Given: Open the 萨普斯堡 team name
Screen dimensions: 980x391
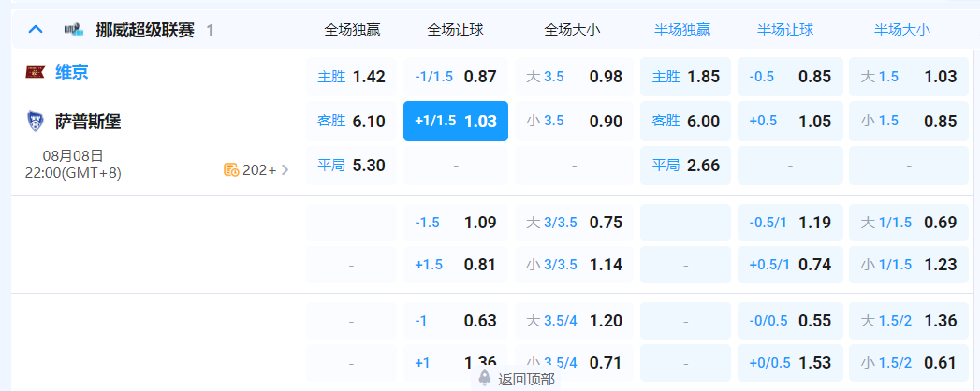Looking at the screenshot, I should [88, 122].
